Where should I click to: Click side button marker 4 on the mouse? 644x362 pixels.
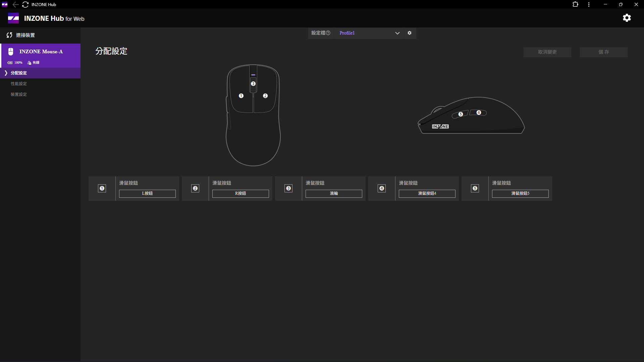[479, 113]
